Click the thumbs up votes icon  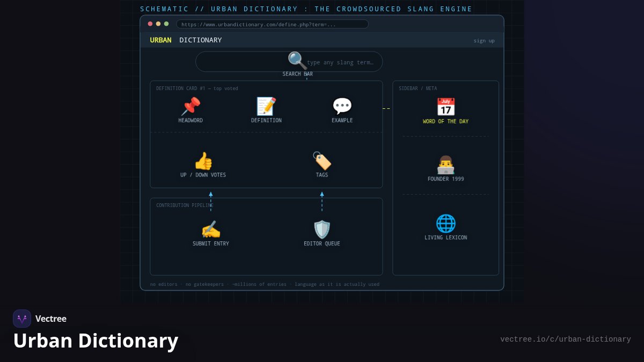pos(203,161)
